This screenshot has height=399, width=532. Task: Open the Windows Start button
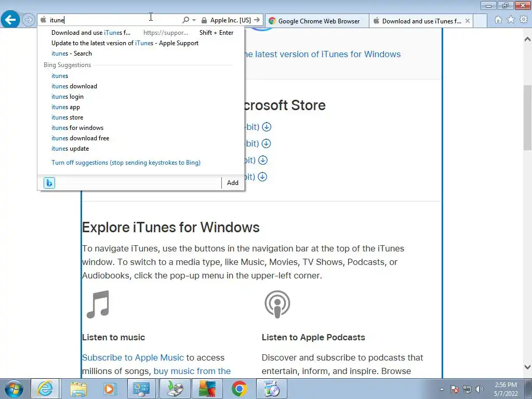[x=14, y=389]
